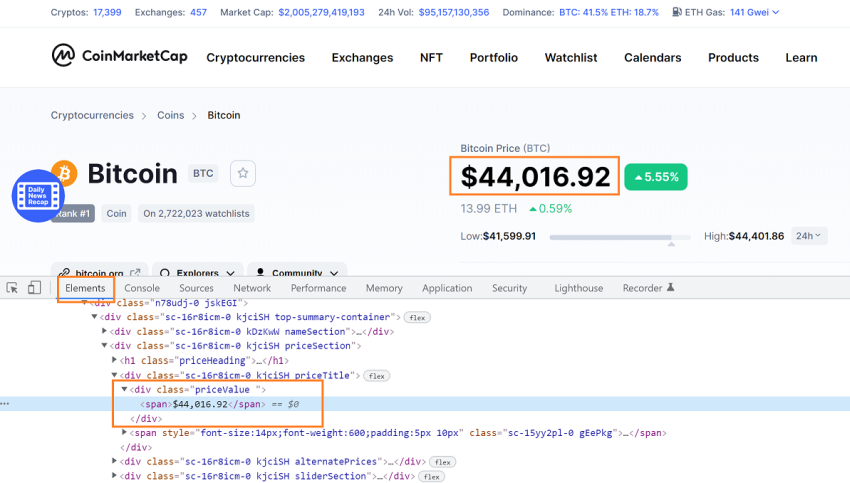850x483 pixels.
Task: Click the flex badge on alternatePrices div
Action: tap(443, 462)
